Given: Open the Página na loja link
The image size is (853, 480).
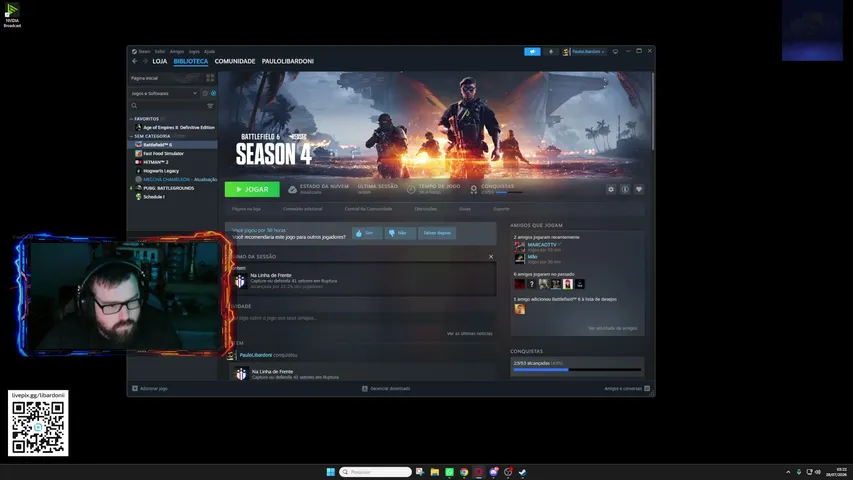Looking at the screenshot, I should pos(246,209).
